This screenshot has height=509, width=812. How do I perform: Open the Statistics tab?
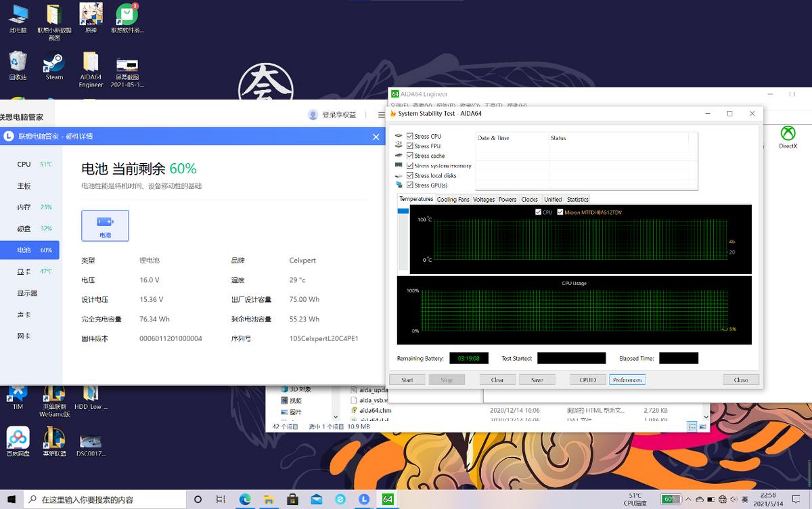point(577,199)
